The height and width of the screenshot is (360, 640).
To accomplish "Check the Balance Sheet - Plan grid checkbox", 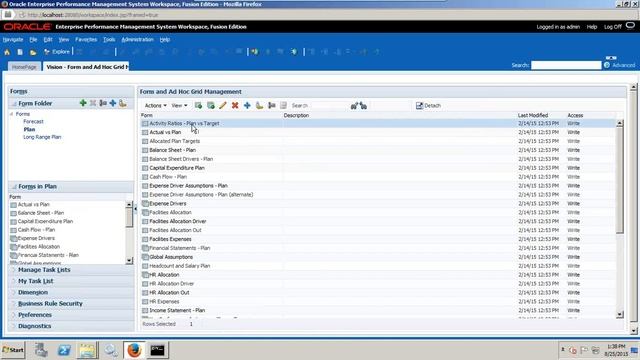I will click(145, 150).
